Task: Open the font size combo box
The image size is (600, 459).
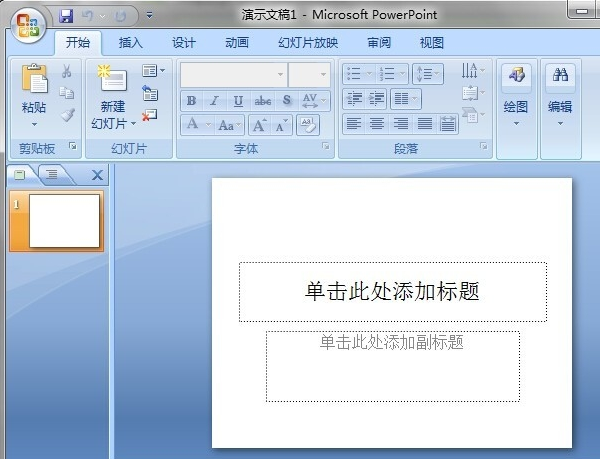Action: pos(310,75)
